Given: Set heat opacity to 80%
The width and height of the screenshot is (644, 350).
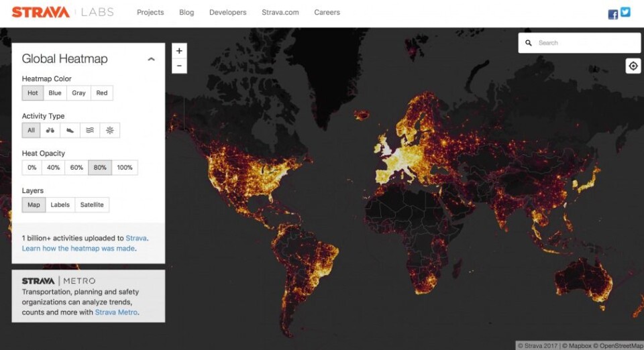Looking at the screenshot, I should click(100, 168).
